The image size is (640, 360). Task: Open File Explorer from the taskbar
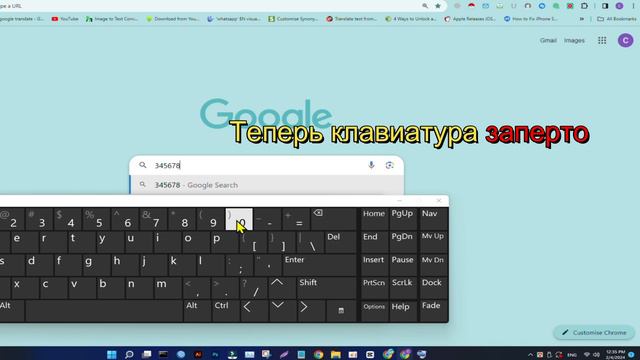[336, 354]
